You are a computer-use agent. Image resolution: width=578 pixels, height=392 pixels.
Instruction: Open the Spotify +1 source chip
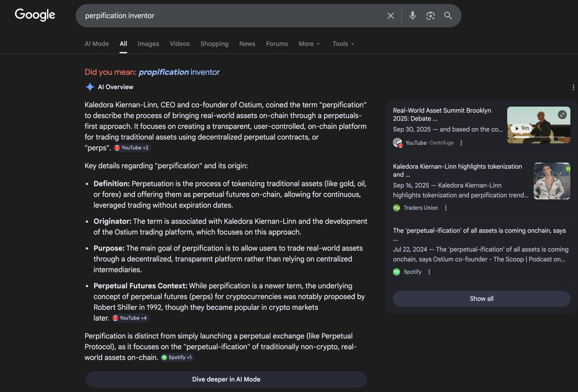[x=177, y=358]
